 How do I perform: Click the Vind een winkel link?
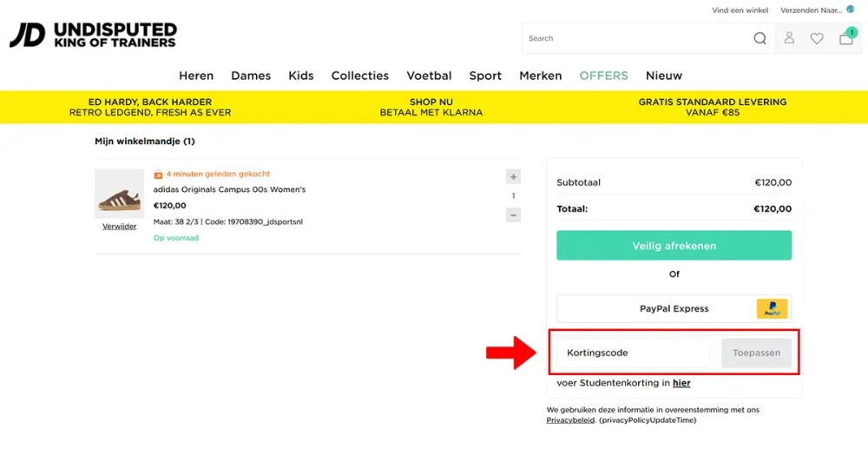[740, 10]
